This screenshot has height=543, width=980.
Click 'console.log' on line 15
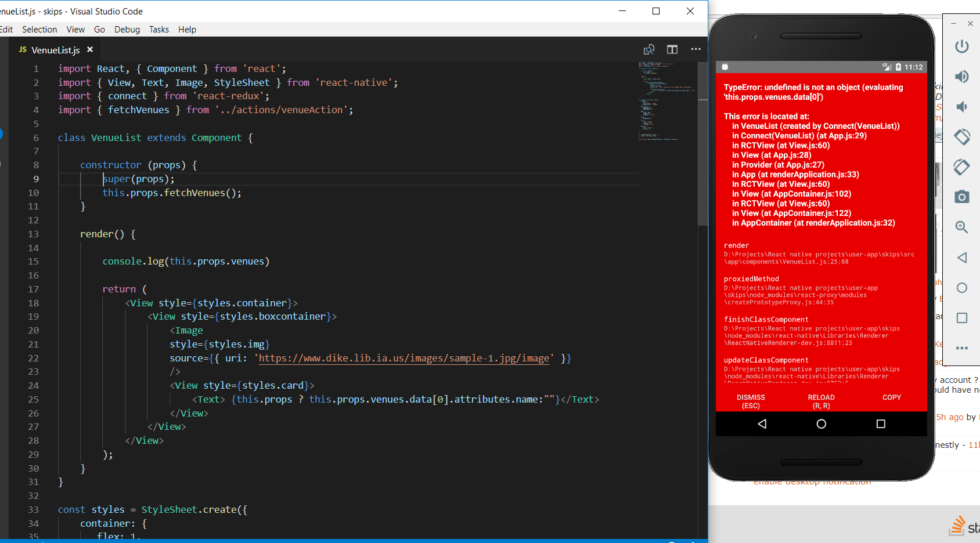(x=133, y=261)
